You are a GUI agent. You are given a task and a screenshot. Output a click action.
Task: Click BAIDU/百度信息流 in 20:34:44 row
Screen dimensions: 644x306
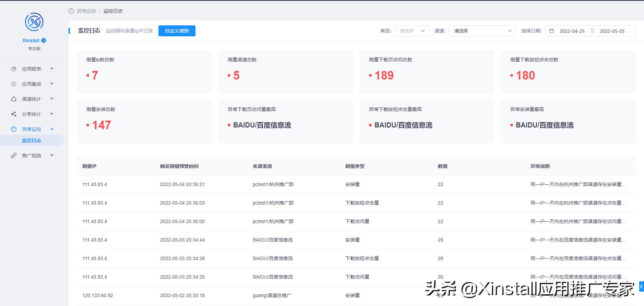pyautogui.click(x=273, y=240)
